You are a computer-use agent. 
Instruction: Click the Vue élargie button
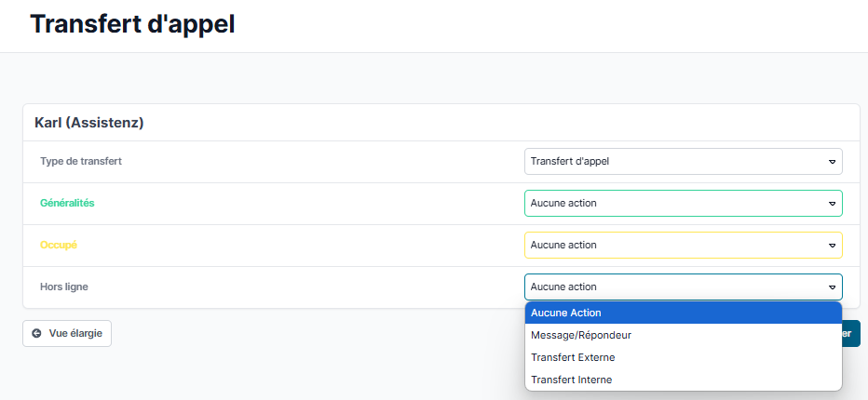coord(67,333)
